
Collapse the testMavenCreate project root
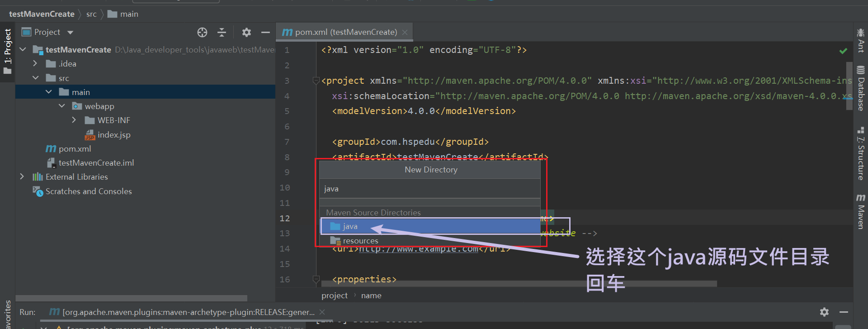(x=23, y=49)
